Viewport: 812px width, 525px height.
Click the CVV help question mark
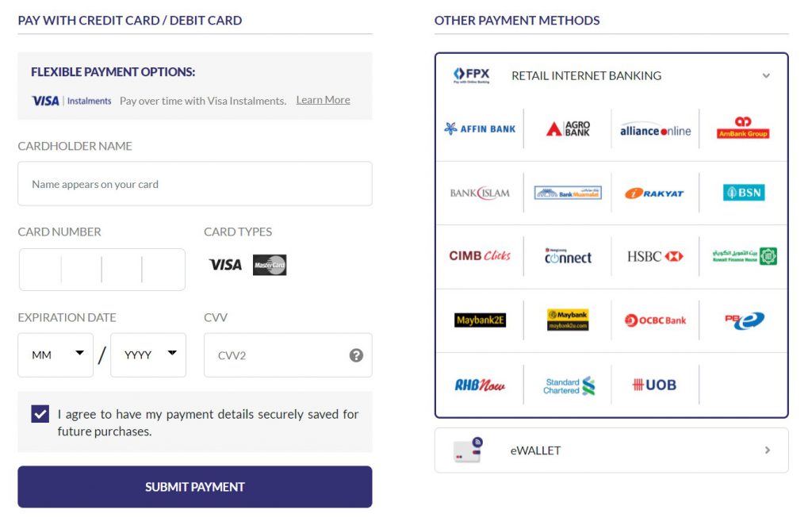point(356,355)
